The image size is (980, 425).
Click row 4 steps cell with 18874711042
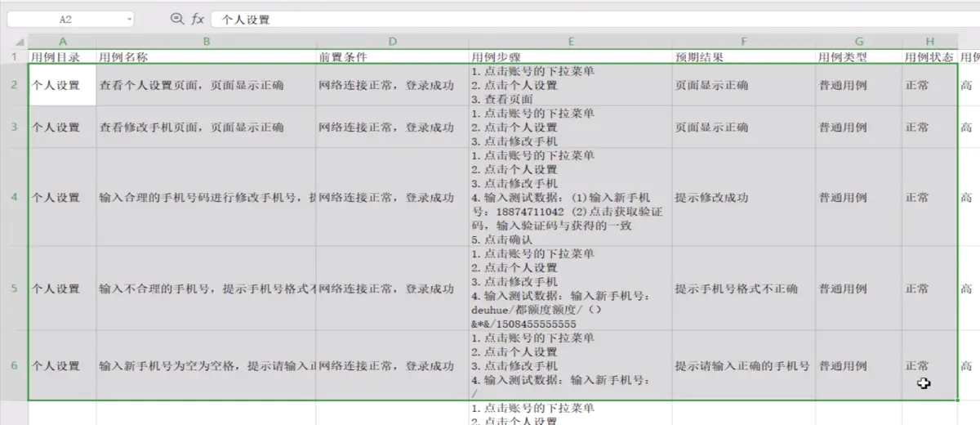tap(571, 197)
